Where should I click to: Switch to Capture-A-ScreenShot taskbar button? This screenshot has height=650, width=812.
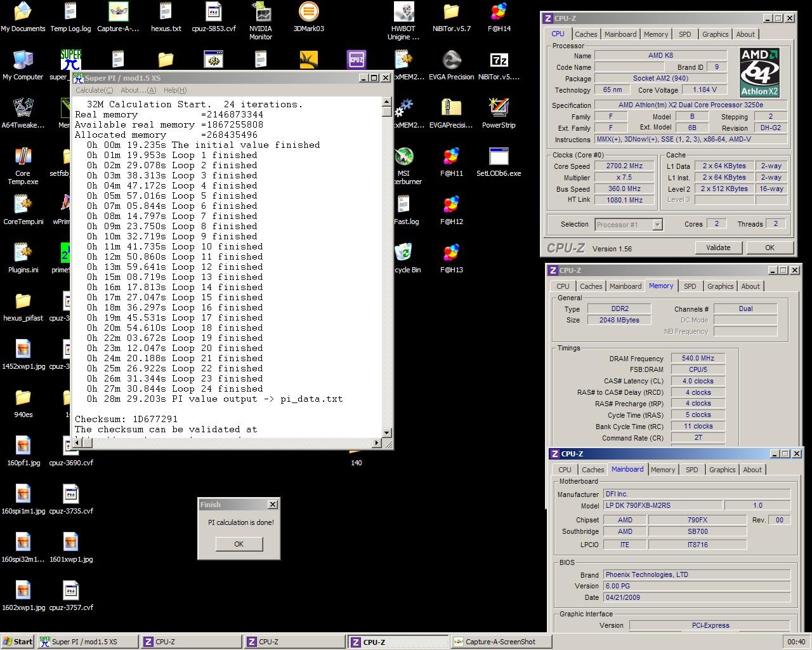tap(501, 642)
